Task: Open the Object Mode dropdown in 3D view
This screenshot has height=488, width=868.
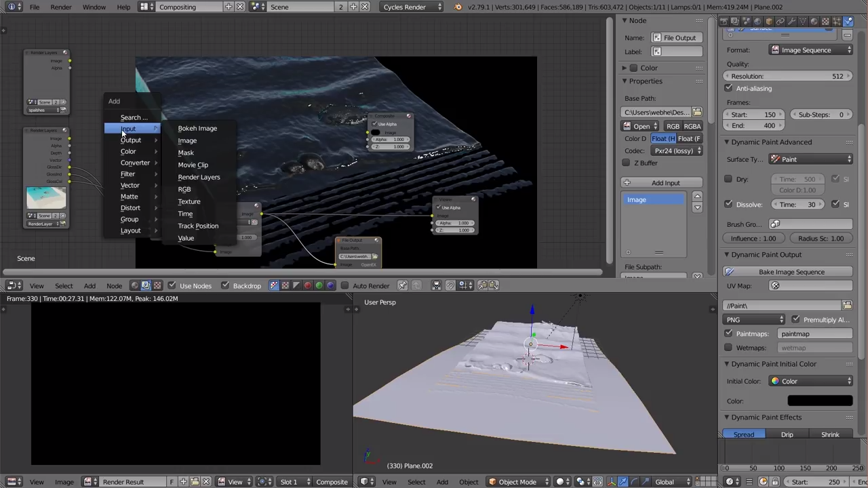Action: point(517,482)
